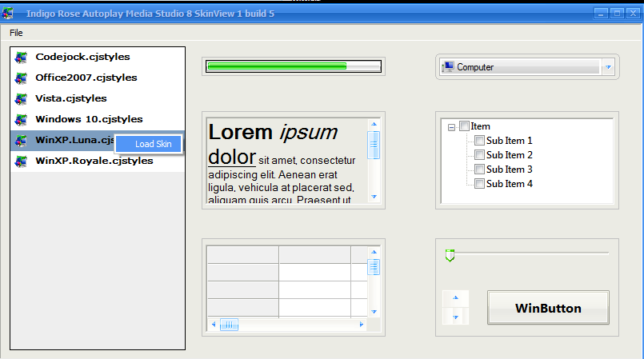The width and height of the screenshot is (644, 359).
Task: Click the word Lorem in rich text
Action: 240,132
